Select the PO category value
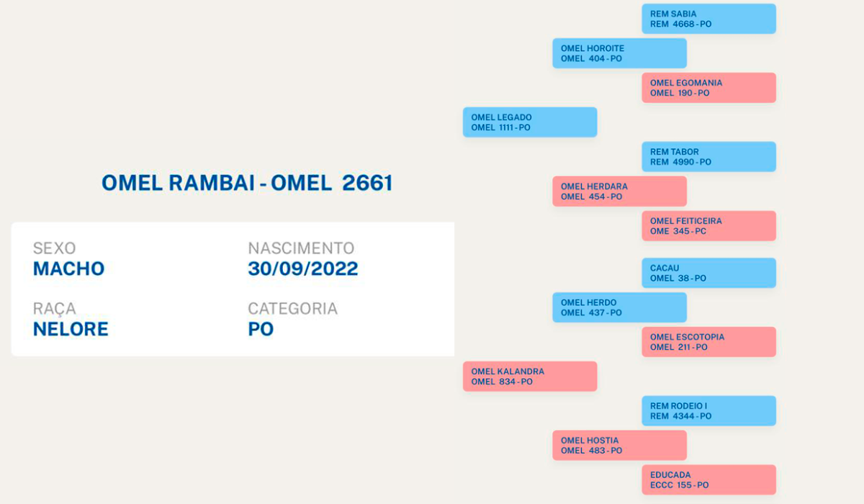Image resolution: width=864 pixels, height=504 pixels. (x=261, y=330)
